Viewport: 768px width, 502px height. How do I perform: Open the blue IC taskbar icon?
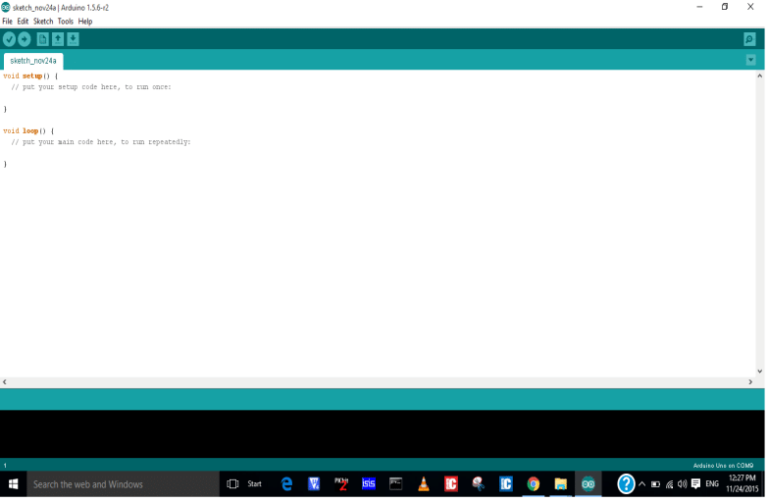point(505,484)
